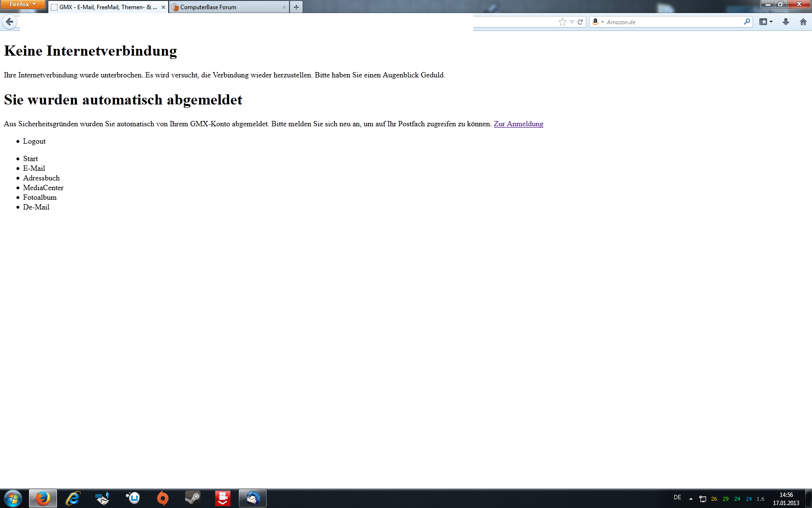Open the URL history dropdown arrow
The image size is (812, 508).
click(x=572, y=22)
